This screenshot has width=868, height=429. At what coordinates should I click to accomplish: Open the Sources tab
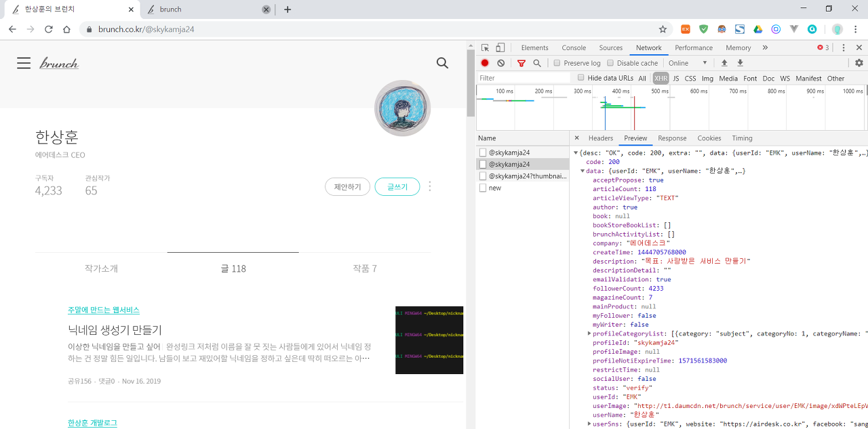tap(610, 47)
